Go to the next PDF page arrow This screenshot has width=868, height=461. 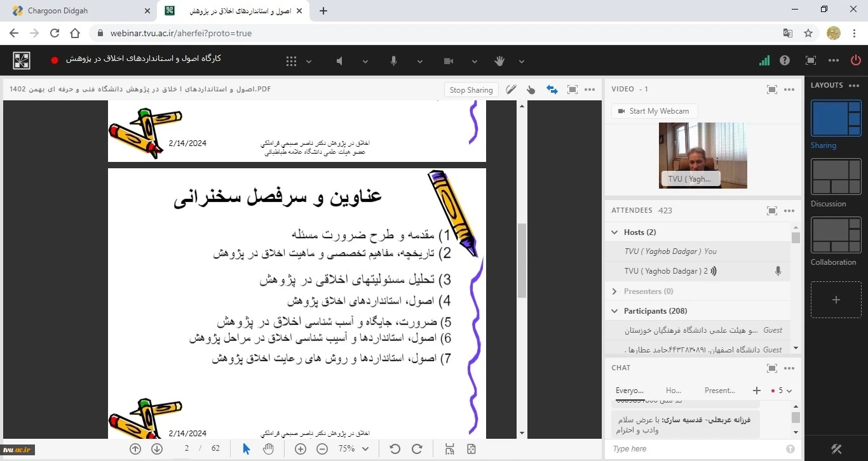tap(157, 449)
